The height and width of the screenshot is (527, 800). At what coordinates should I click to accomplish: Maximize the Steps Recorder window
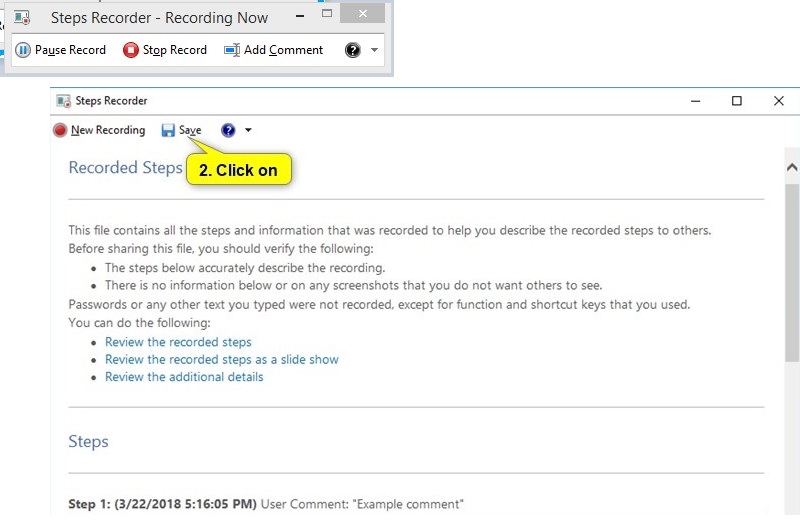(737, 101)
